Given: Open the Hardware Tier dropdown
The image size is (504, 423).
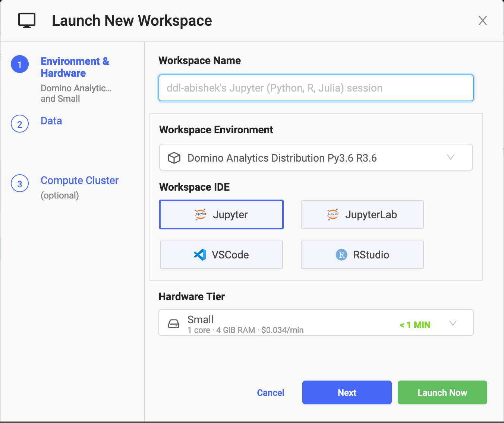Looking at the screenshot, I should (x=316, y=322).
